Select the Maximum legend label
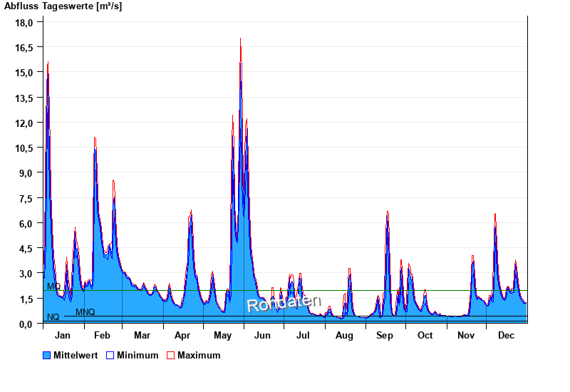The height and width of the screenshot is (392, 570). tap(199, 355)
